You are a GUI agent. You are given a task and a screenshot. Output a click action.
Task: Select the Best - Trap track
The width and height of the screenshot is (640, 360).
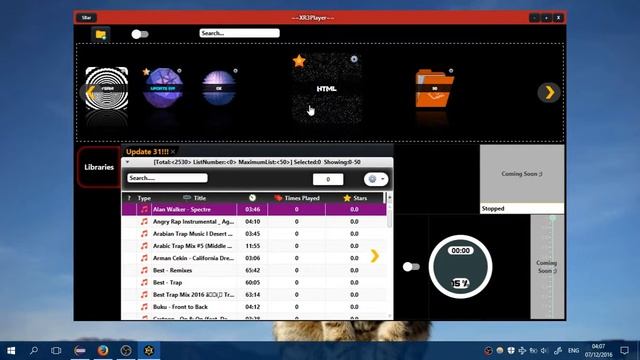pyautogui.click(x=254, y=282)
